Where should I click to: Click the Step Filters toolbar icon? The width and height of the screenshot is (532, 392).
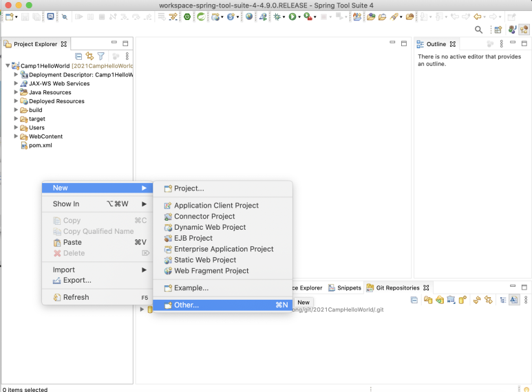coord(173,17)
